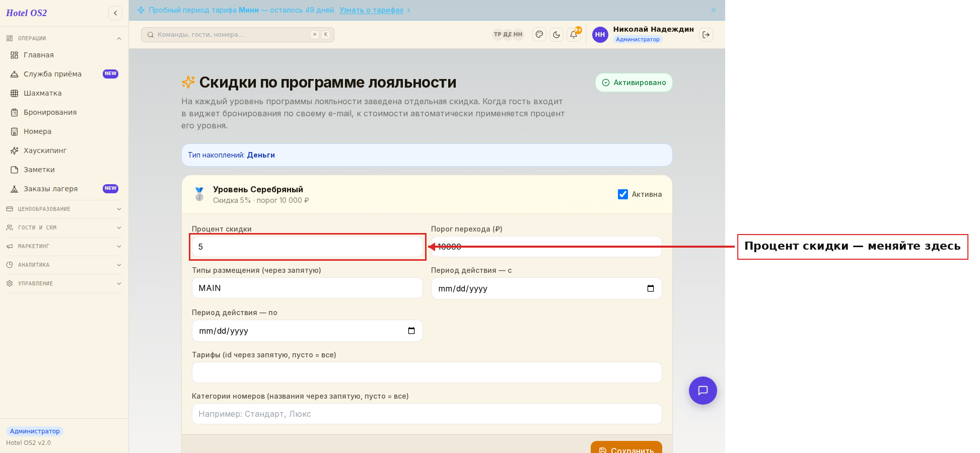
Task: Click the Hotel OS2 logo
Action: [x=27, y=13]
